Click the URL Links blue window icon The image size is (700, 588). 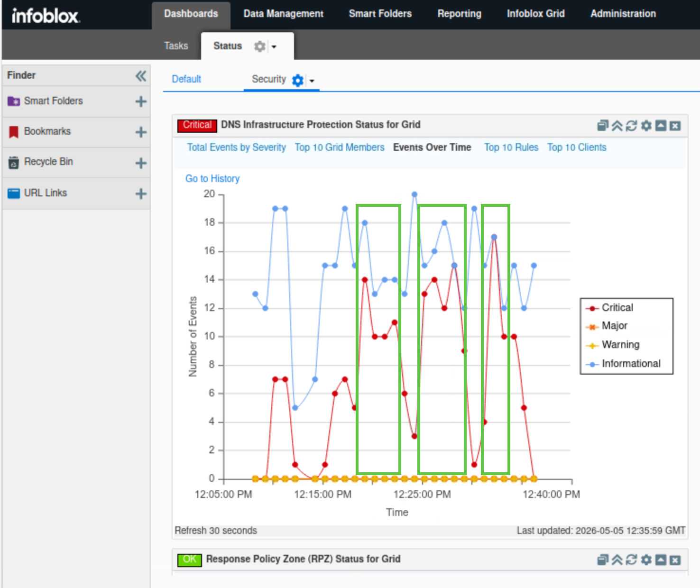[14, 193]
